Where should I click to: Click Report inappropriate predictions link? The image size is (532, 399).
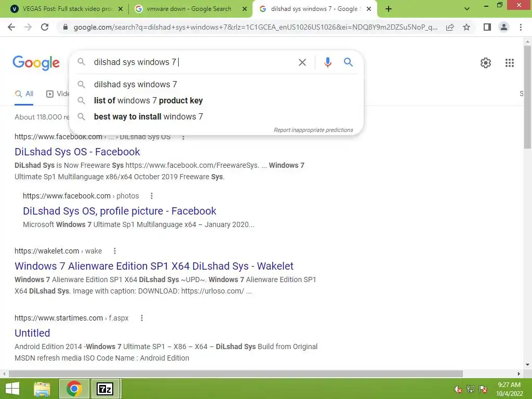[x=313, y=130]
